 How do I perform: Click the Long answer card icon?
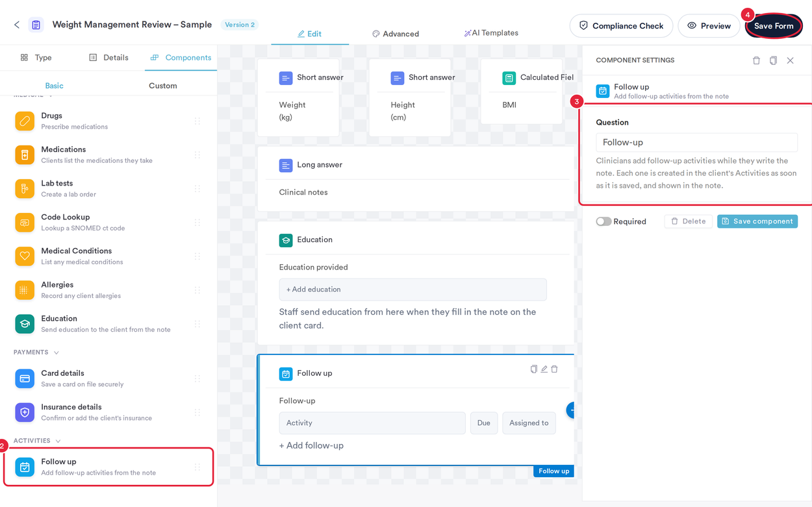point(286,166)
